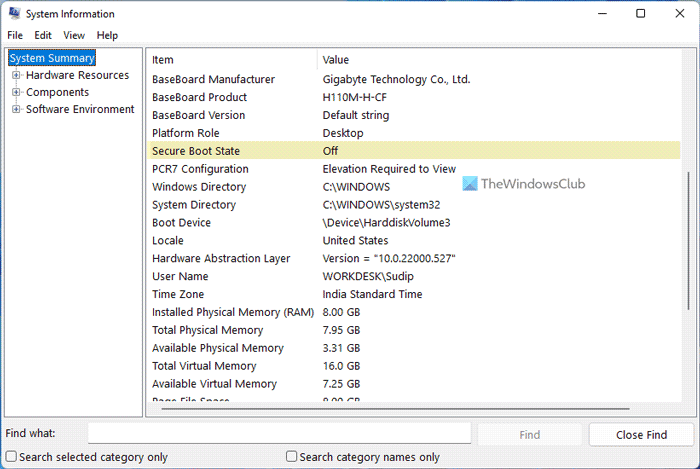
Task: Expand the Hardware Resources tree node
Action: (x=17, y=75)
